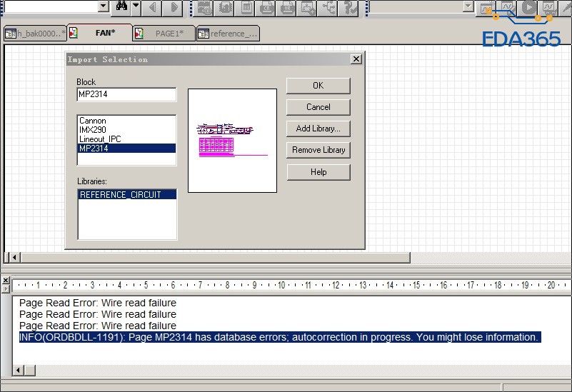The width and height of the screenshot is (572, 392).
Task: Click the Annotate toolbar icon
Action: tap(204, 8)
